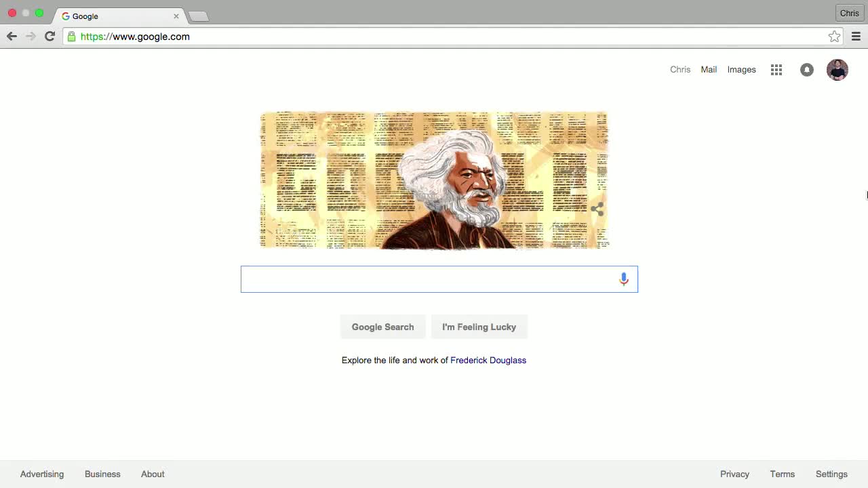The width and height of the screenshot is (868, 488).
Task: Close the Google tab
Action: [176, 16]
